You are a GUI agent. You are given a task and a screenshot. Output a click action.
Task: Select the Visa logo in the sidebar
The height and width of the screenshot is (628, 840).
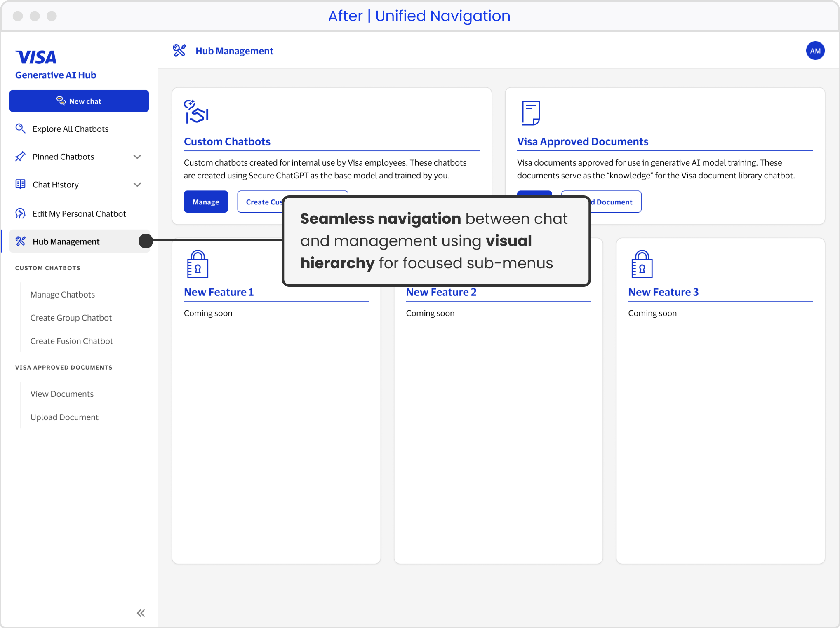[x=36, y=57]
